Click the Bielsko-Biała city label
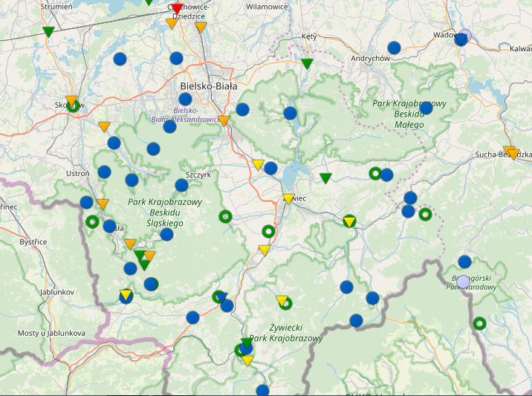The image size is (532, 396). coord(209,85)
